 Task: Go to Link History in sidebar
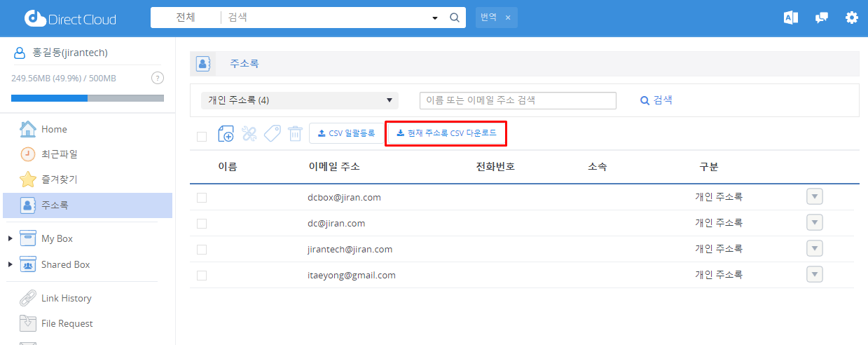(66, 298)
